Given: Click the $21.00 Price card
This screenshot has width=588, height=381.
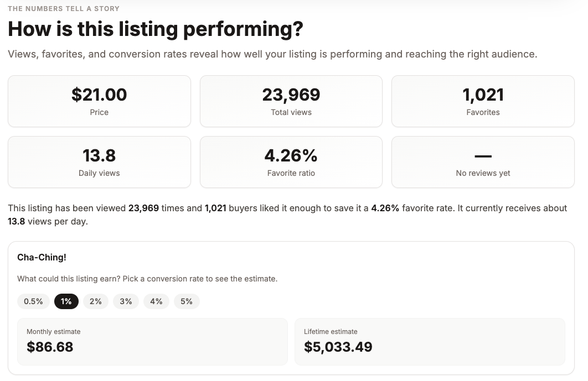Looking at the screenshot, I should point(99,101).
